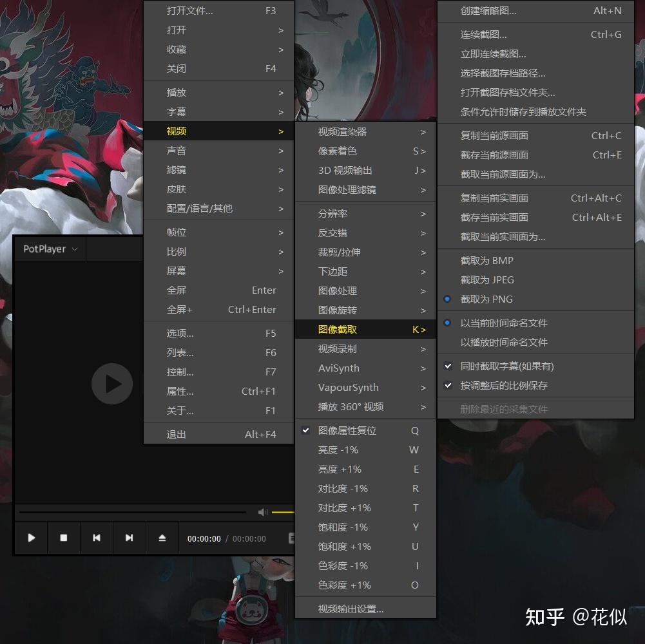Click 截取当前实画面为... entry

tap(535, 237)
